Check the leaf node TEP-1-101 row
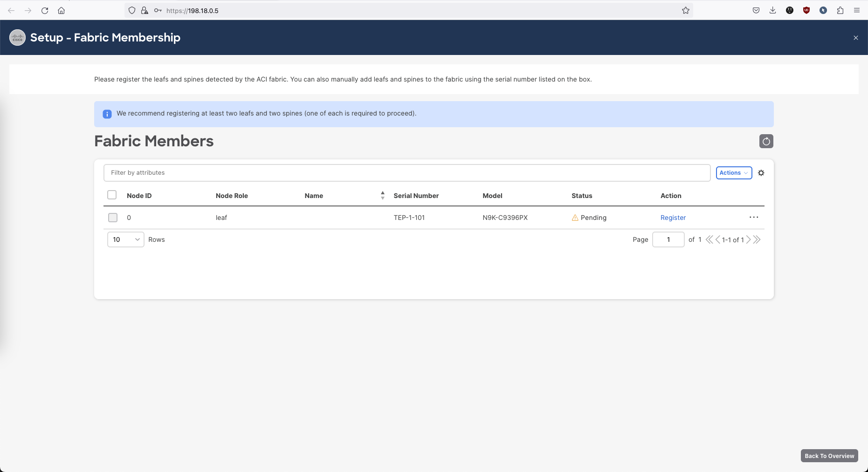Image resolution: width=868 pixels, height=472 pixels. [x=113, y=218]
